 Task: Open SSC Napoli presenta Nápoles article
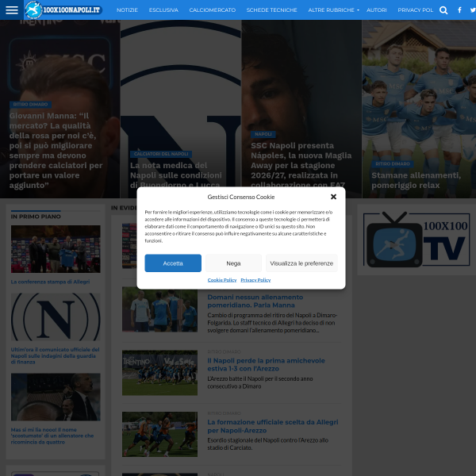pos(301,166)
